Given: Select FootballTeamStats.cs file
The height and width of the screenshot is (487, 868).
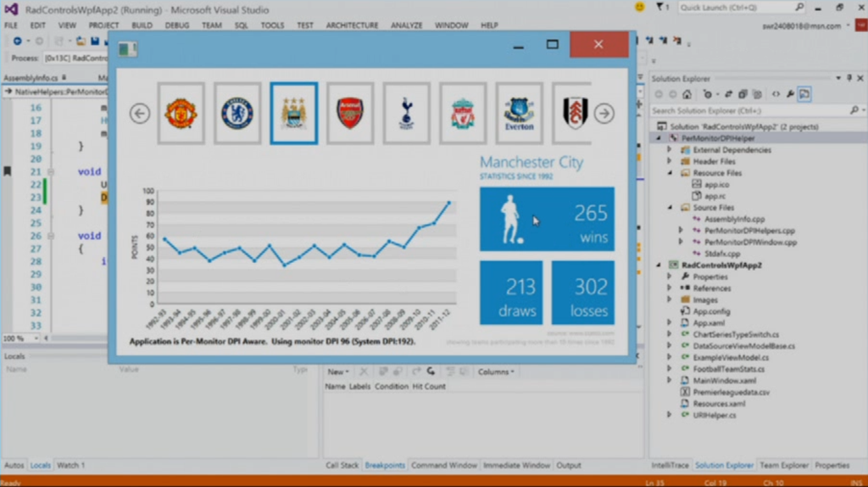Looking at the screenshot, I should (x=728, y=369).
